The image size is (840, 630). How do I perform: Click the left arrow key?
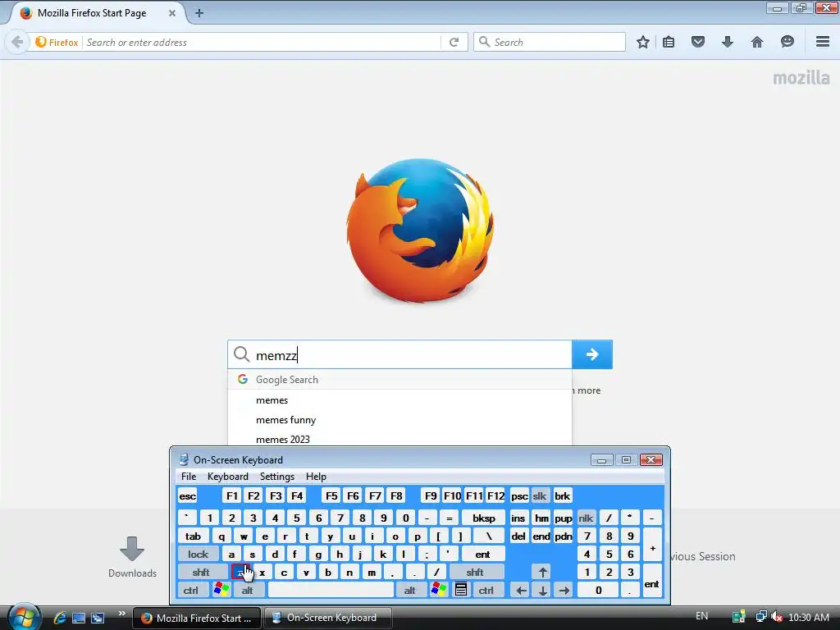pyautogui.click(x=521, y=591)
